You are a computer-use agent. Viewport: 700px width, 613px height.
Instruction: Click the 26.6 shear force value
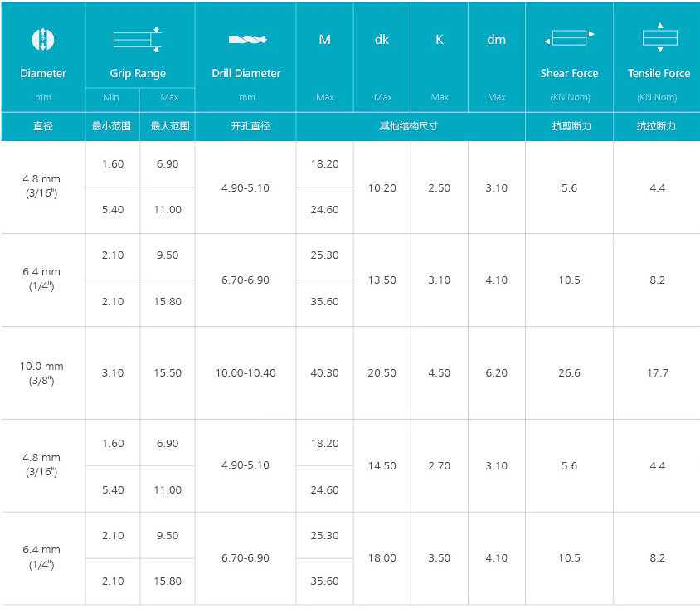click(569, 372)
